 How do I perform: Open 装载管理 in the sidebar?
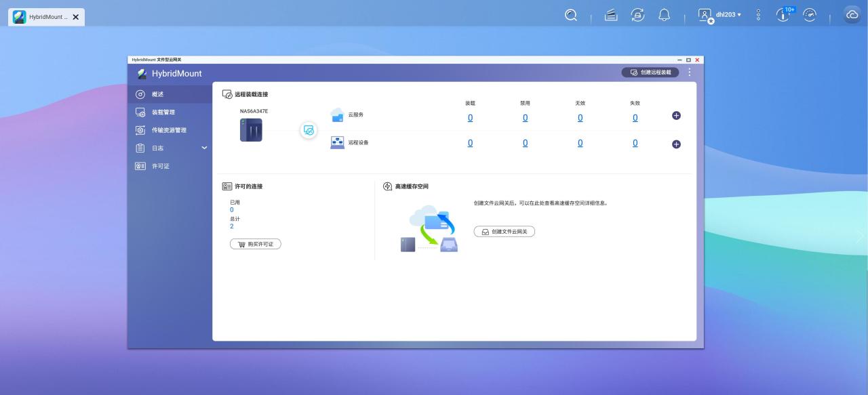[x=170, y=112]
